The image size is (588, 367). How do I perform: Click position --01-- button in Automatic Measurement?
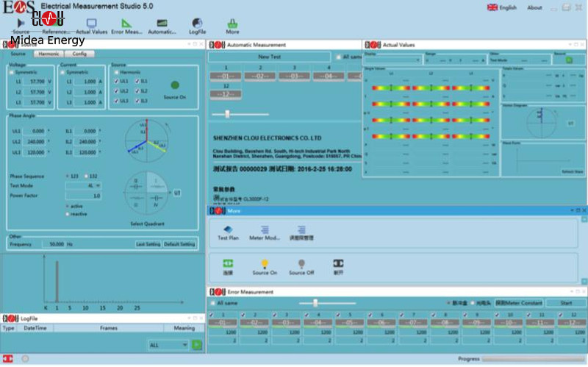226,76
